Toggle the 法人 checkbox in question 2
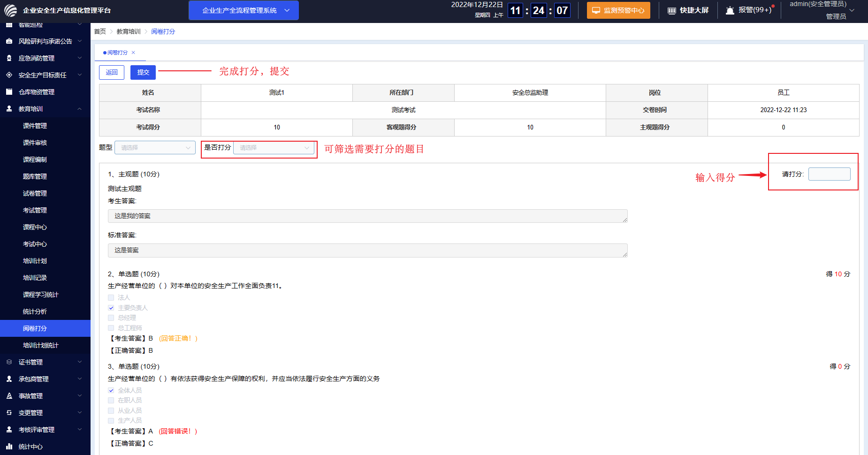The width and height of the screenshot is (868, 455). point(111,297)
